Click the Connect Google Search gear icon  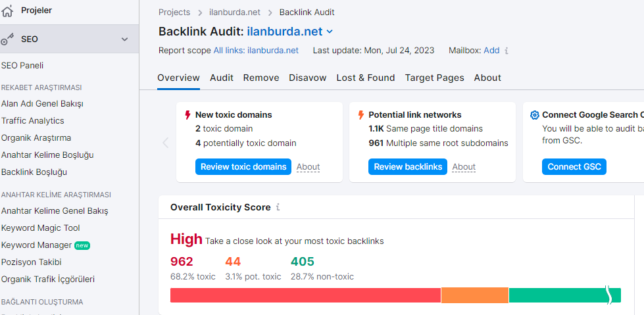534,115
